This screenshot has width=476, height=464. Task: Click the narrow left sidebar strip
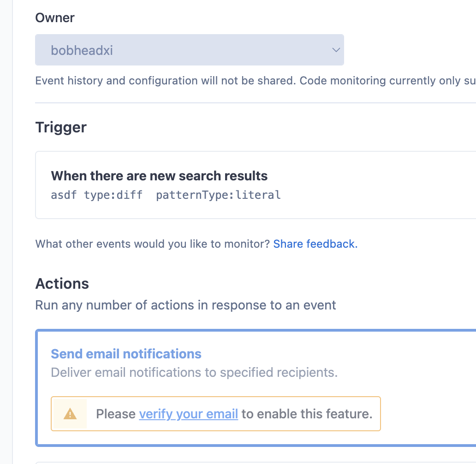tap(6, 231)
